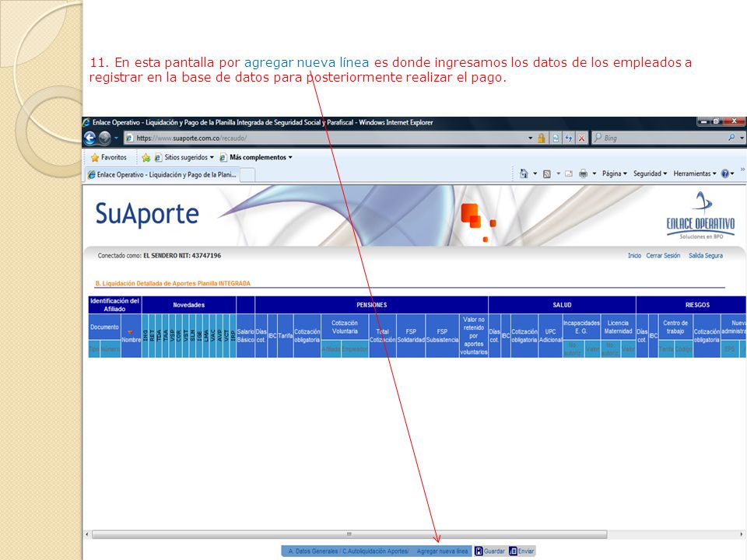
Task: Click the scrollbar right arrow
Action: [x=742, y=534]
